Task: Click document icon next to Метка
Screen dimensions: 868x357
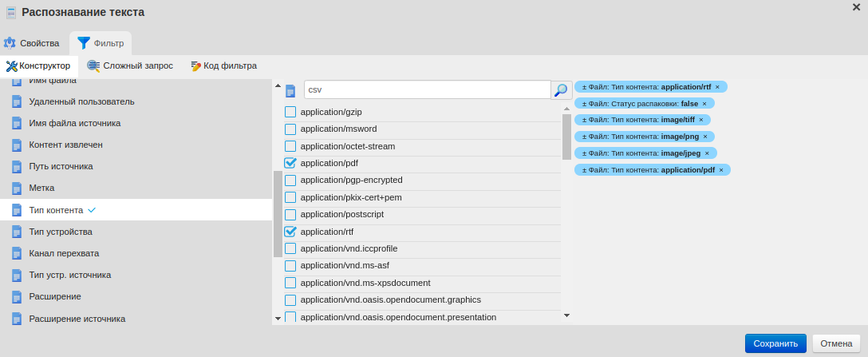Action: pyautogui.click(x=17, y=188)
